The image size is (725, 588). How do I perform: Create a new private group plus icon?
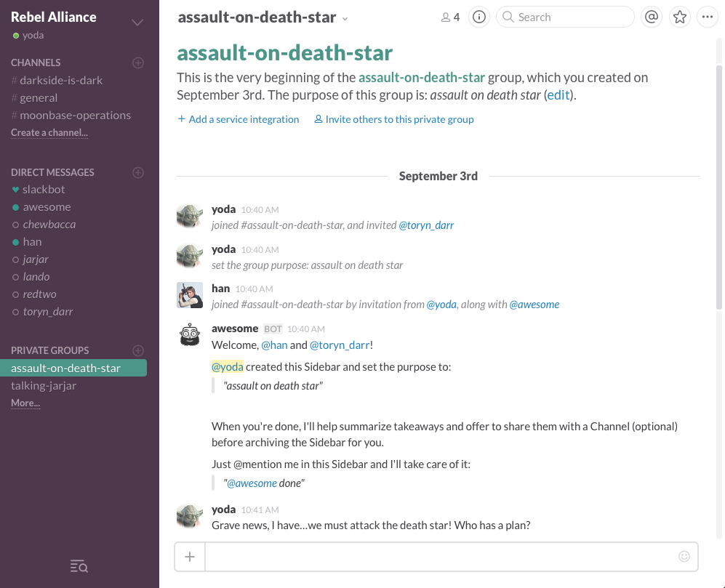coord(137,350)
